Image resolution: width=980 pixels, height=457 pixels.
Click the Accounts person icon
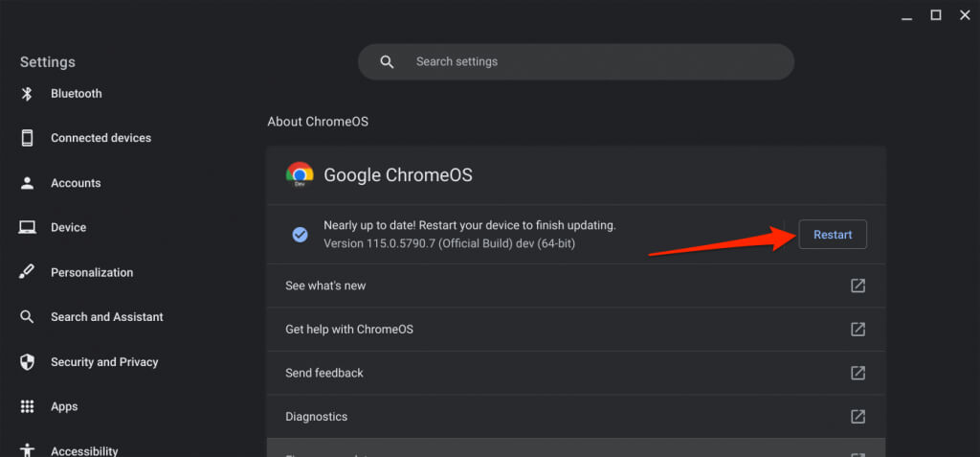point(28,183)
